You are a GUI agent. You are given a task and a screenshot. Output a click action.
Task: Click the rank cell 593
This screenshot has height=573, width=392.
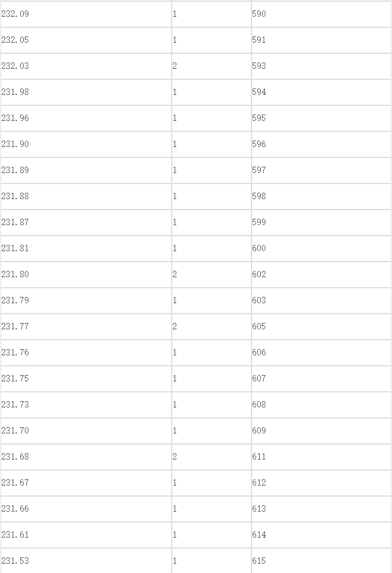321,66
